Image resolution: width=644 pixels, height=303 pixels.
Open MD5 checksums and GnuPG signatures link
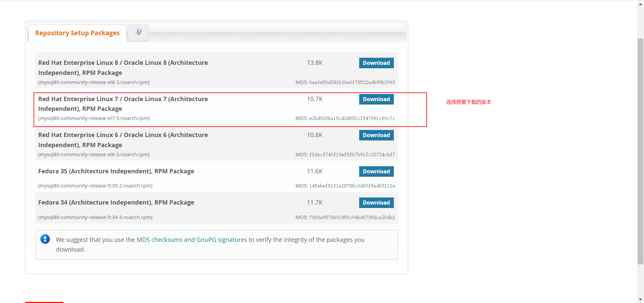pyautogui.click(x=192, y=240)
